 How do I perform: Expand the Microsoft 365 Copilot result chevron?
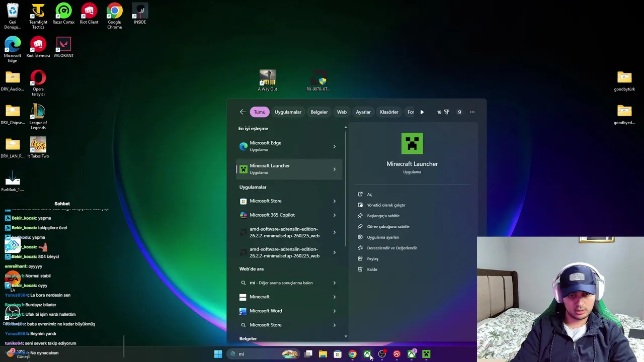[x=334, y=215]
